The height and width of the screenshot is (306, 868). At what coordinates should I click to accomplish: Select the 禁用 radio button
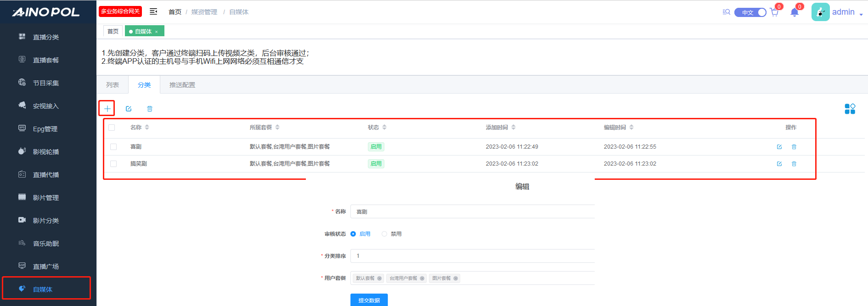pos(384,234)
